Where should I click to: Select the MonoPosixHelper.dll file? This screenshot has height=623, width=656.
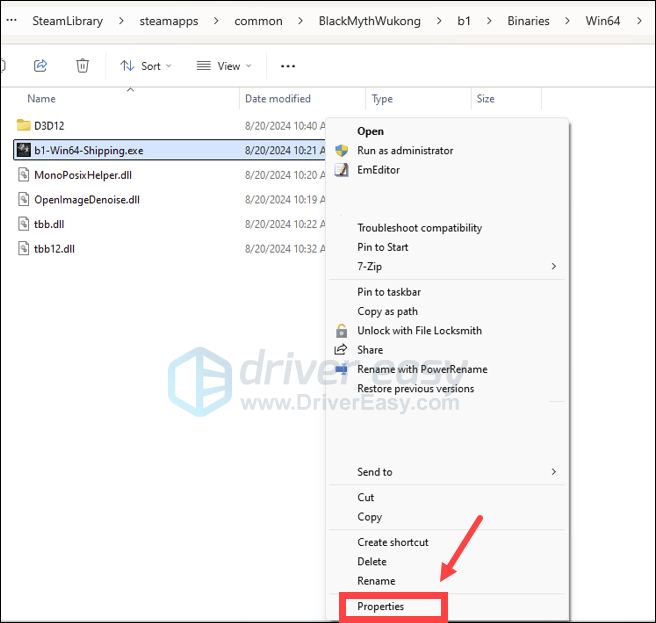click(x=84, y=174)
